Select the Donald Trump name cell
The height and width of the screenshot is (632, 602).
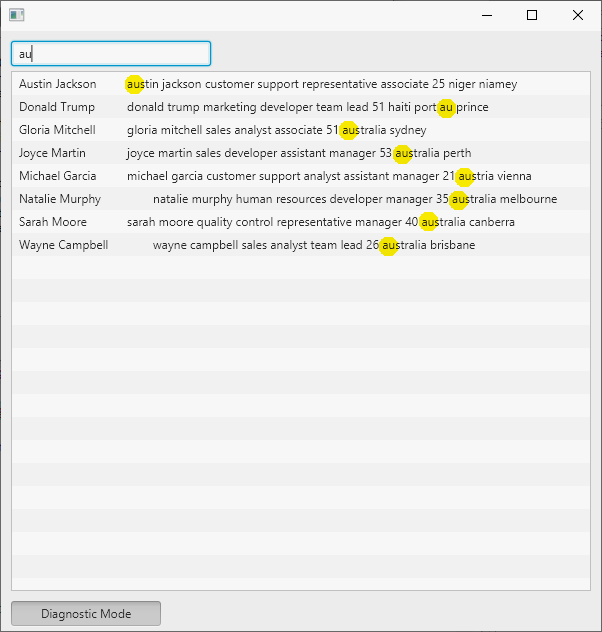[x=57, y=107]
